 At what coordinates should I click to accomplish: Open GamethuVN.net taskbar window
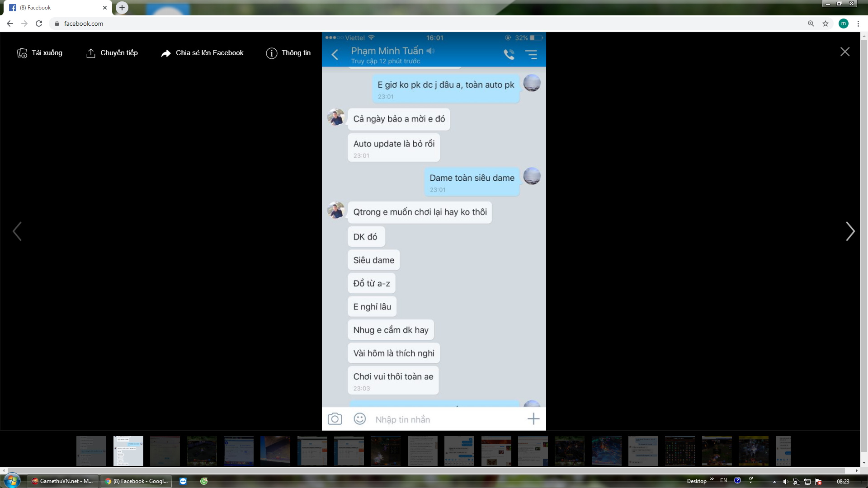point(62,481)
